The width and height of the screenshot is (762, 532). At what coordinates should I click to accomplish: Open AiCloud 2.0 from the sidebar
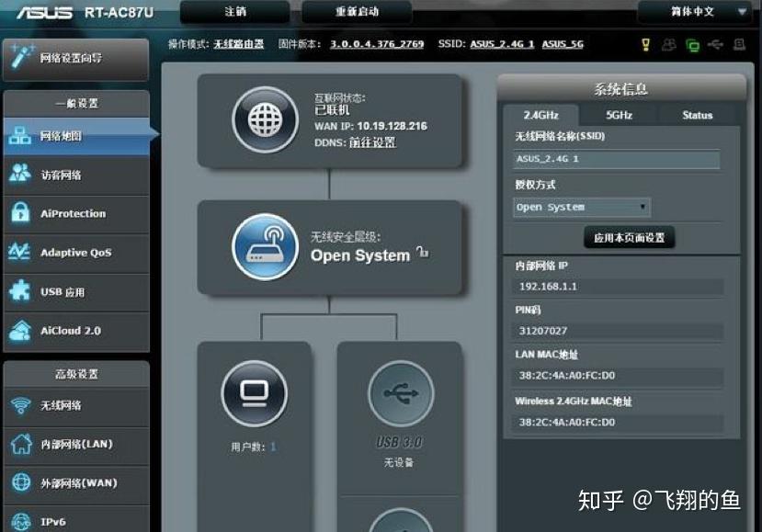pyautogui.click(x=75, y=331)
